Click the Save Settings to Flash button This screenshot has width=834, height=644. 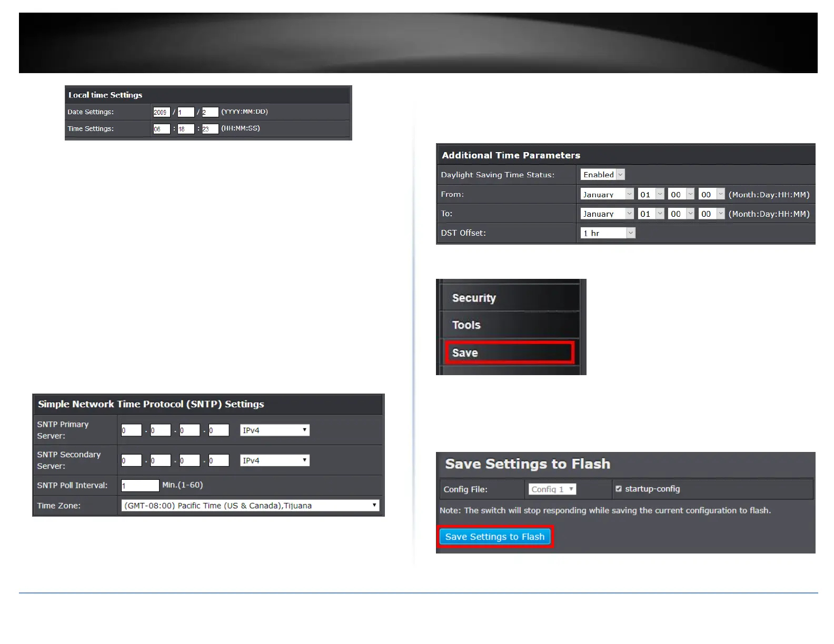pyautogui.click(x=495, y=537)
